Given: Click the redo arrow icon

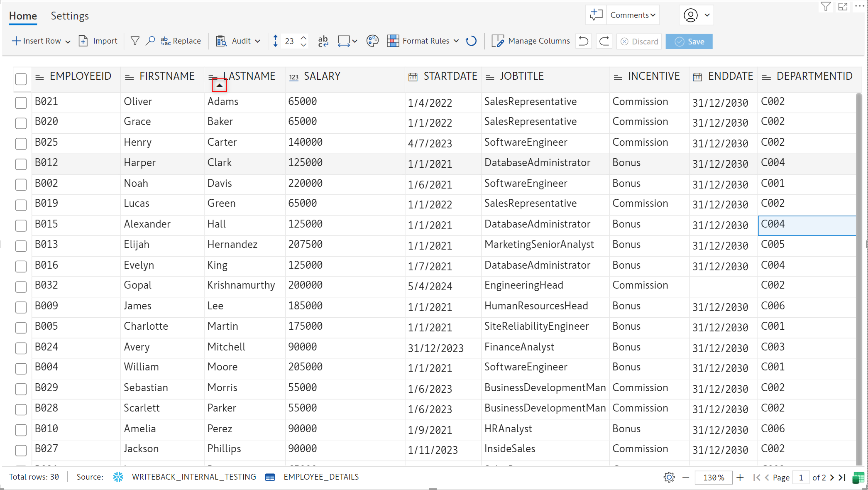Looking at the screenshot, I should tap(604, 41).
